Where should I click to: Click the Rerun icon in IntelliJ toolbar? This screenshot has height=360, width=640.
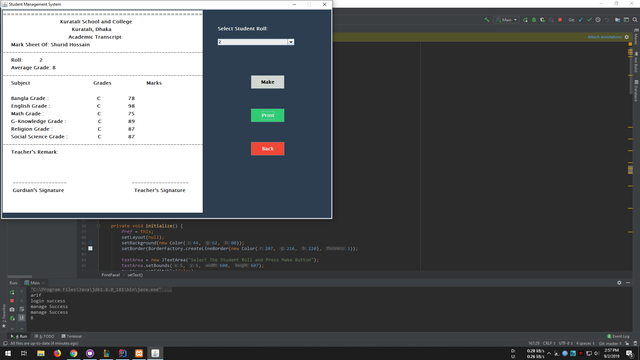tap(525, 20)
